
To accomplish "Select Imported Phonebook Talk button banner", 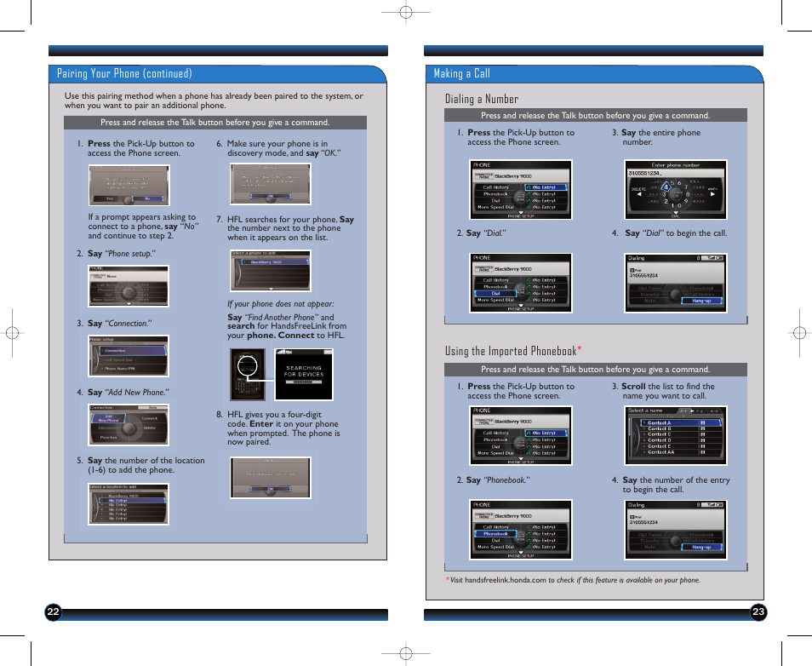I will (x=596, y=370).
